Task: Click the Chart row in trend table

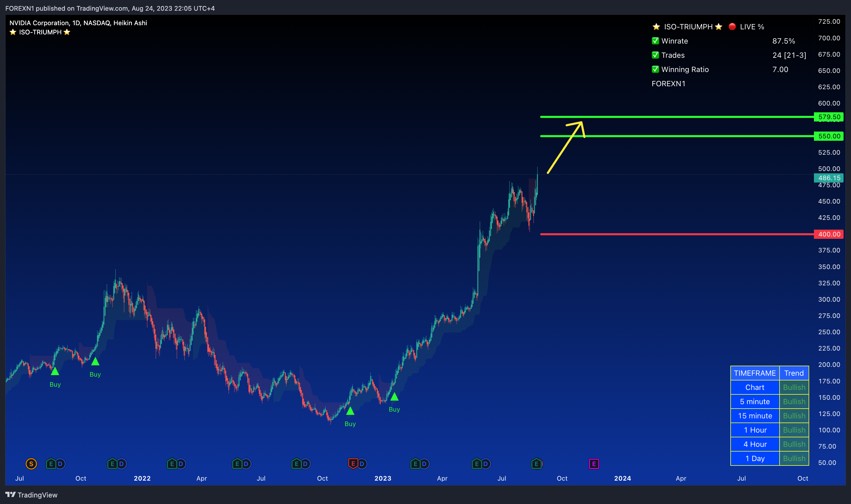Action: pyautogui.click(x=755, y=387)
